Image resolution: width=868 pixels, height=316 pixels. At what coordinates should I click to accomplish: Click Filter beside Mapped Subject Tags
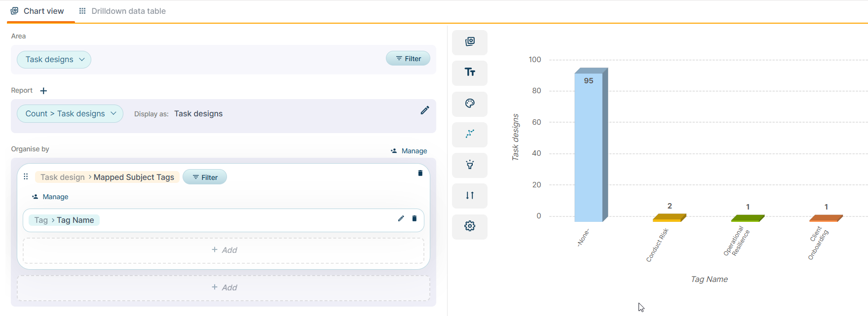pyautogui.click(x=205, y=177)
